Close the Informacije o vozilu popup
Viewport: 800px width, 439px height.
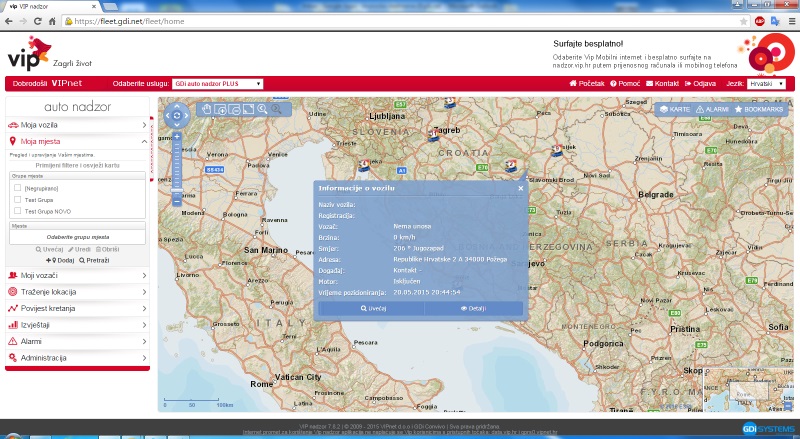[x=520, y=187]
